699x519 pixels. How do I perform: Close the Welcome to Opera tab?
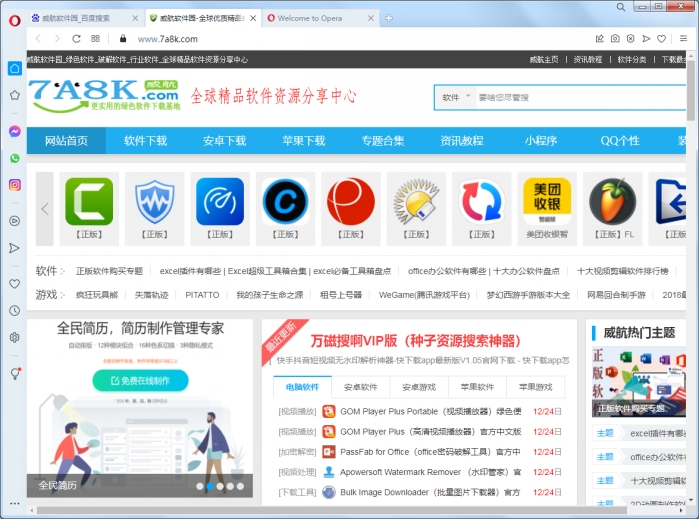[x=371, y=18]
